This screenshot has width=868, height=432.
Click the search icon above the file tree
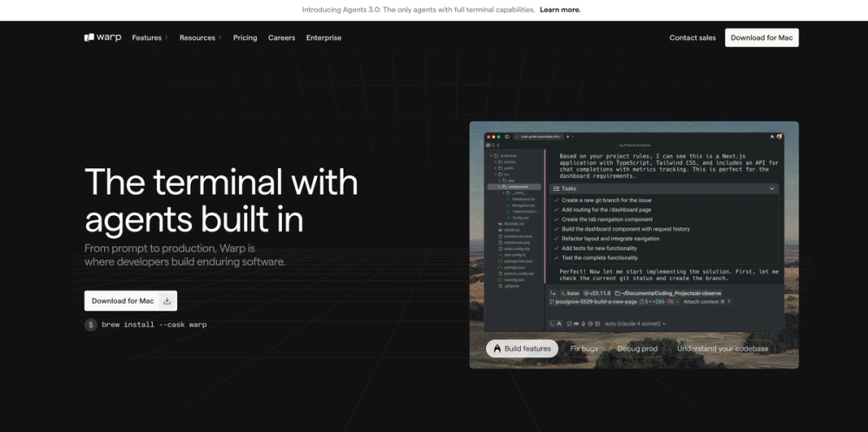(x=493, y=145)
